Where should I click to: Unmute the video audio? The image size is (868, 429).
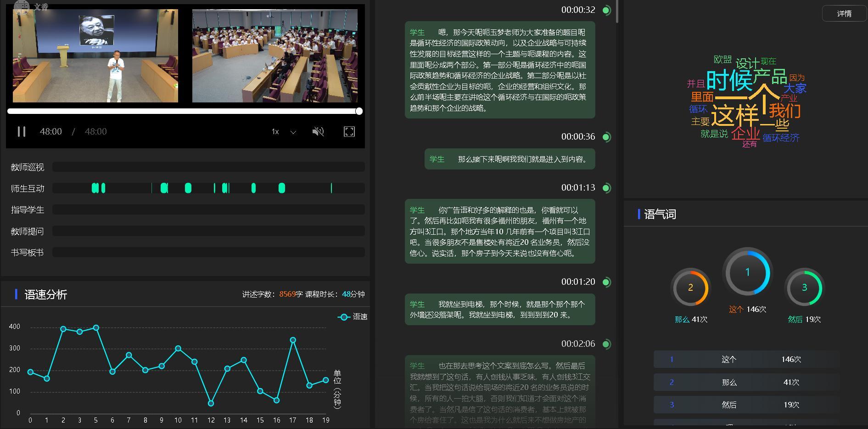318,132
